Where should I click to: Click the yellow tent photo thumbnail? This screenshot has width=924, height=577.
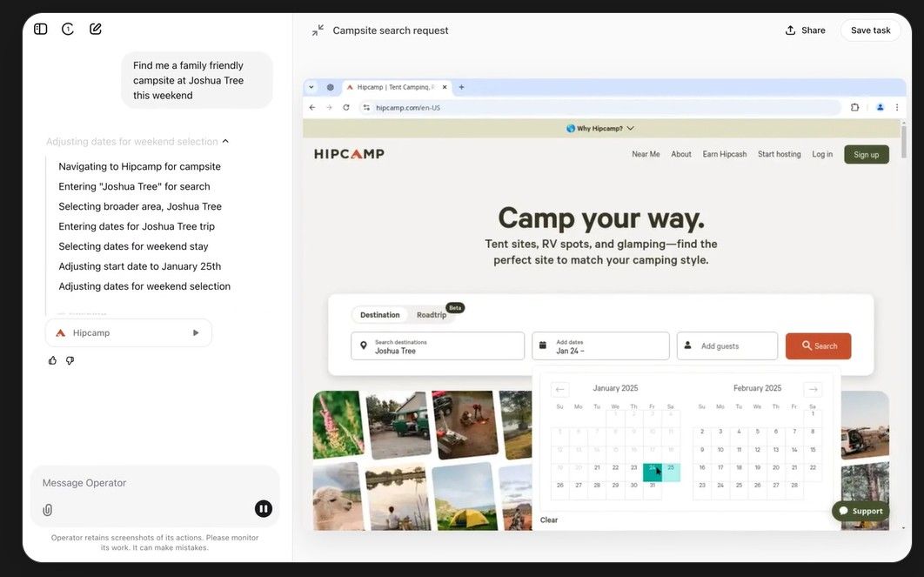click(x=465, y=496)
